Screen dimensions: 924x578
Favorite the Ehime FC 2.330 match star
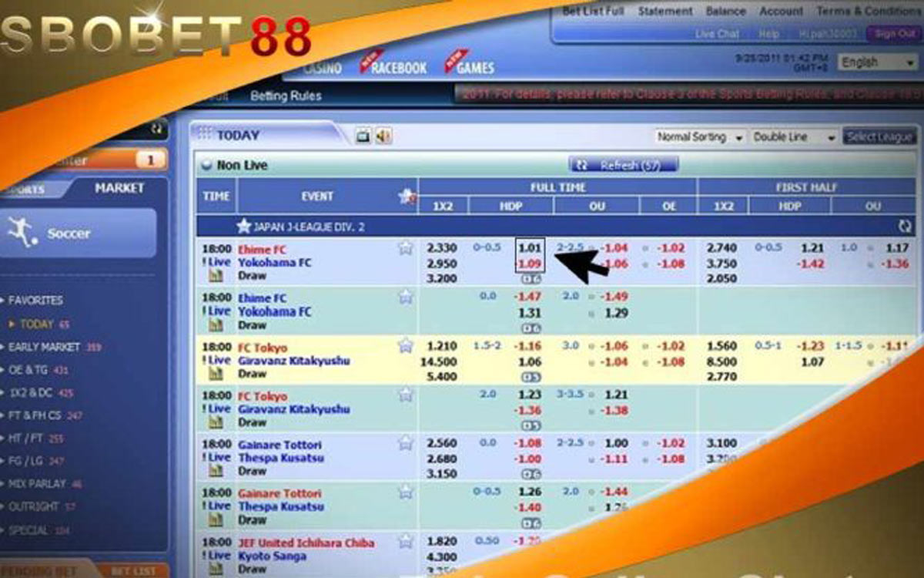click(406, 248)
